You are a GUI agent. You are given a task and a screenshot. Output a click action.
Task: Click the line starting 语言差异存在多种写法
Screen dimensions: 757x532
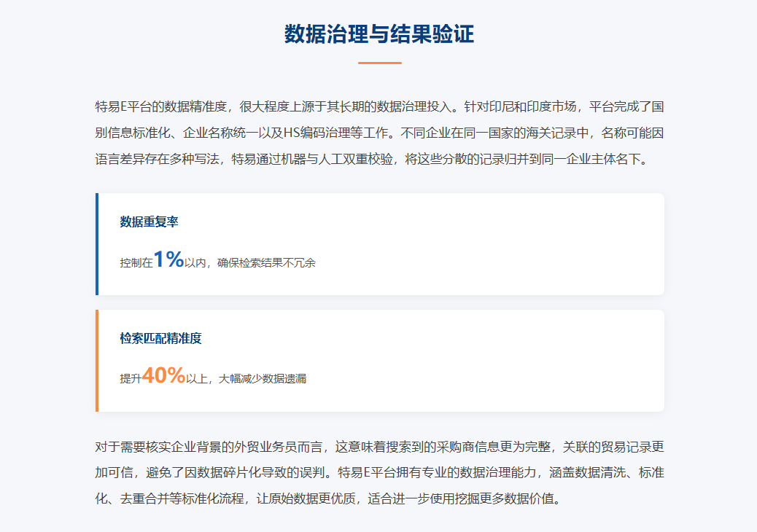373,159
